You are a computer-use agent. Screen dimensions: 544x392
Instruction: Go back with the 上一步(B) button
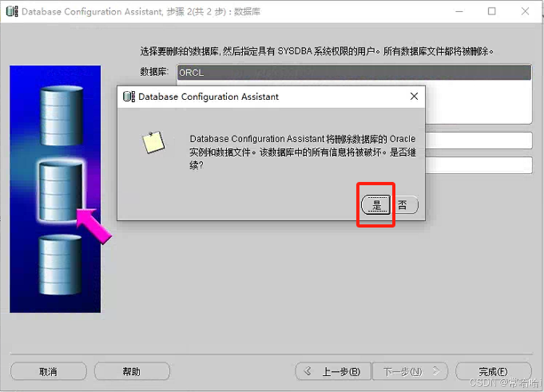(x=333, y=372)
